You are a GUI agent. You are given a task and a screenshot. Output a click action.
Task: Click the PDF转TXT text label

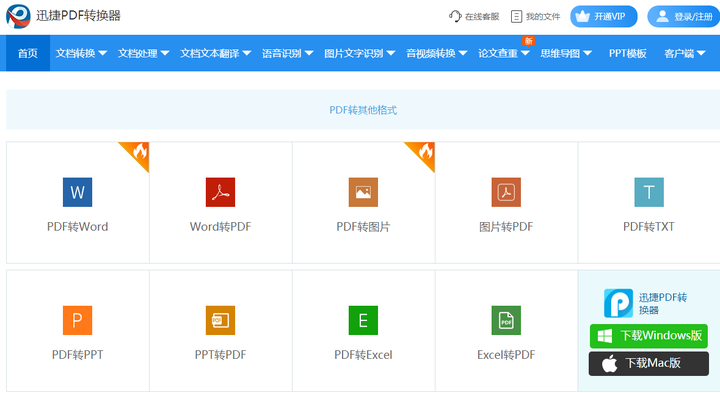649,227
